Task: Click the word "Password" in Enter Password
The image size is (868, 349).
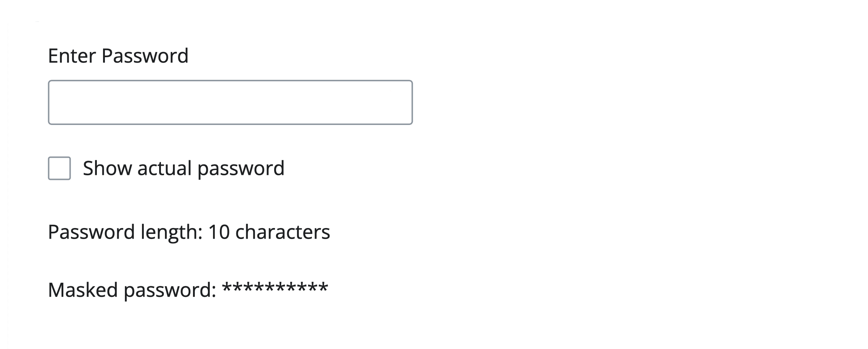Action: [145, 56]
